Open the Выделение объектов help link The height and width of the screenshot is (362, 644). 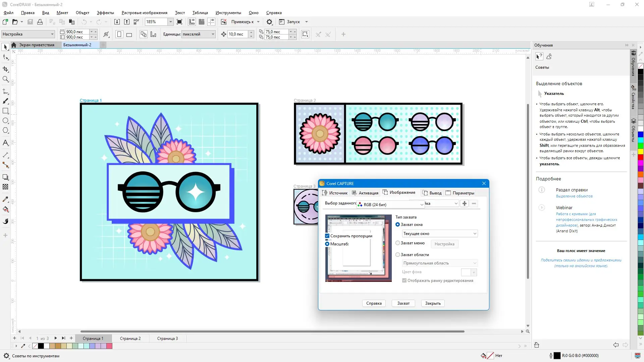pos(574,196)
